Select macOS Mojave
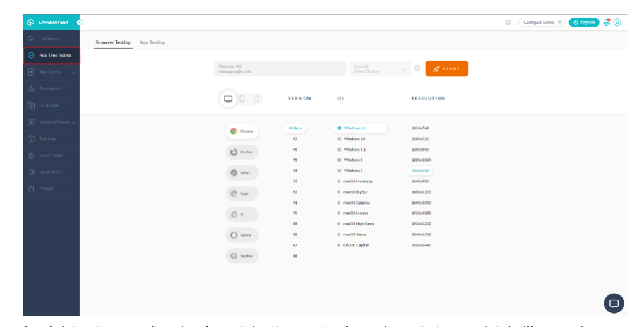The height and width of the screenshot is (327, 644). tap(353, 213)
